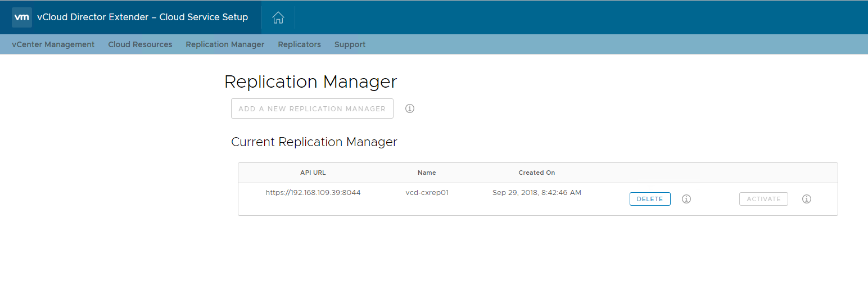Click info icon next to Delete button
This screenshot has width=868, height=299.
686,199
